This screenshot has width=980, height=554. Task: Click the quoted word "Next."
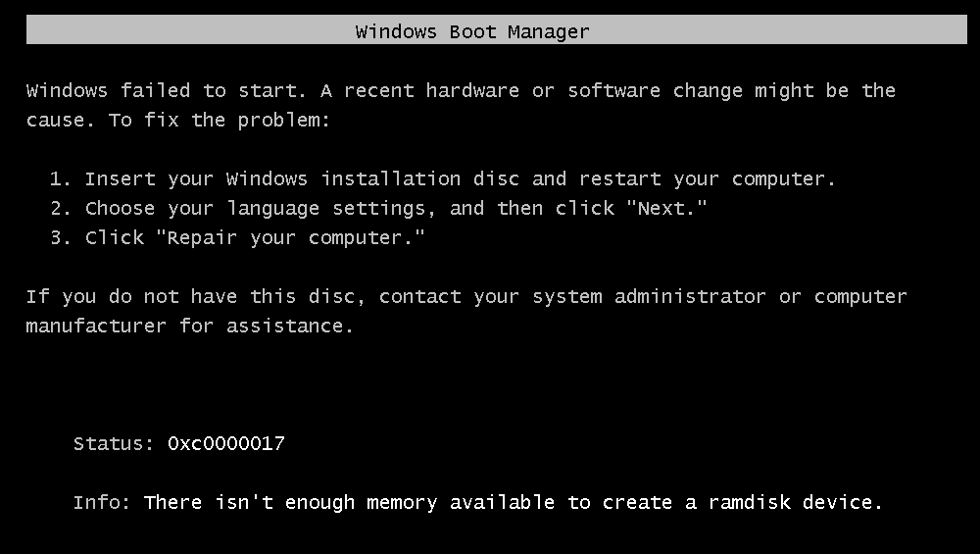point(666,207)
